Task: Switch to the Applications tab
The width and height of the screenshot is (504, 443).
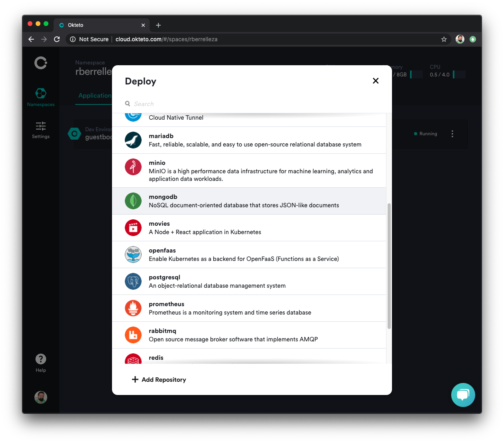Action: pyautogui.click(x=95, y=96)
